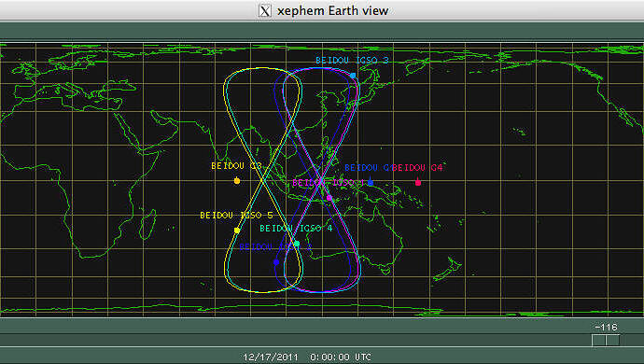This screenshot has width=644, height=364.
Task: Click the date 12/17/2011 in status bar
Action: point(271,357)
